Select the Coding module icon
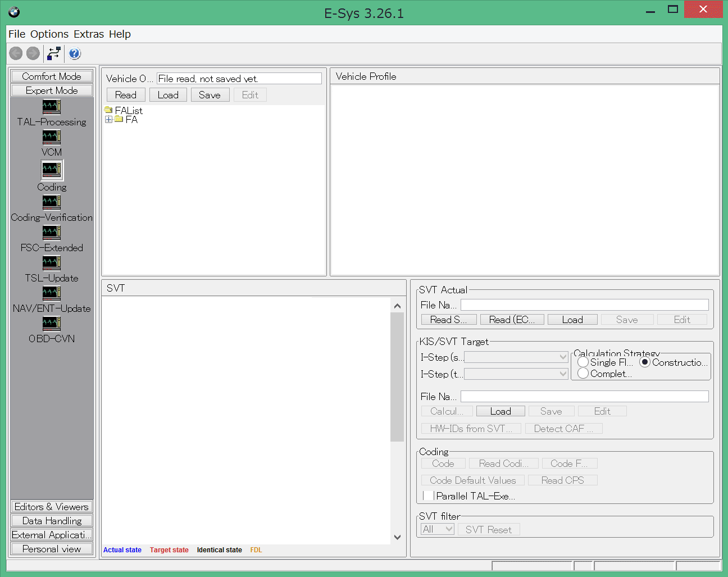Viewport: 728px width, 577px height. [52, 170]
